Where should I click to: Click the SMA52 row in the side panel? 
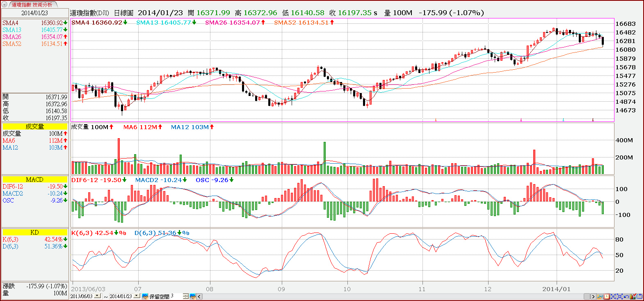tap(35, 44)
